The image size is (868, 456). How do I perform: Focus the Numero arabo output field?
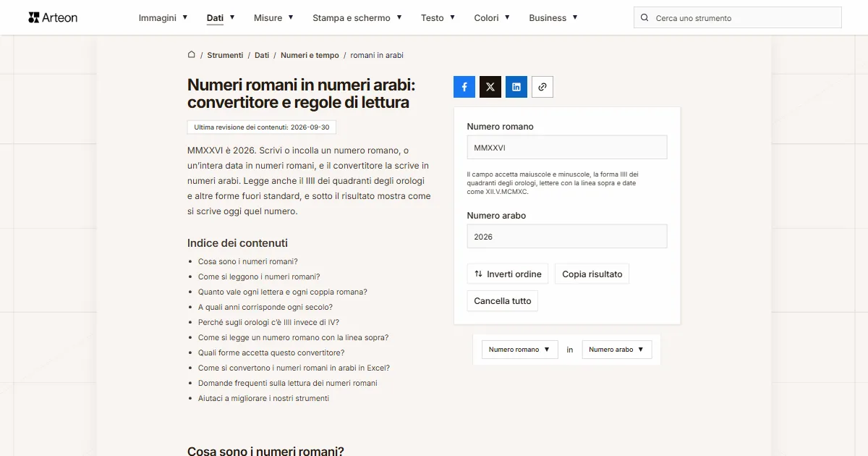pos(567,237)
